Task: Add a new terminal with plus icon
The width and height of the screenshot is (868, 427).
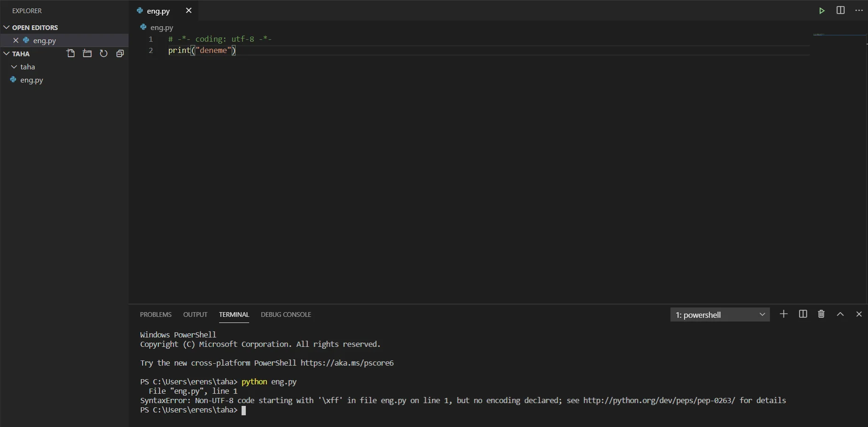Action: click(x=784, y=314)
